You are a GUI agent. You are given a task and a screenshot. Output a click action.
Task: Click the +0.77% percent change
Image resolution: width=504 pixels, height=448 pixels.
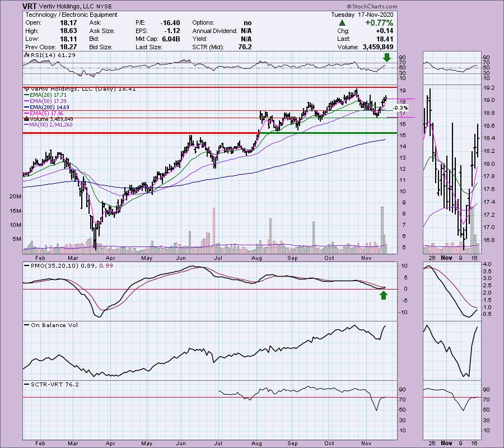pos(379,23)
